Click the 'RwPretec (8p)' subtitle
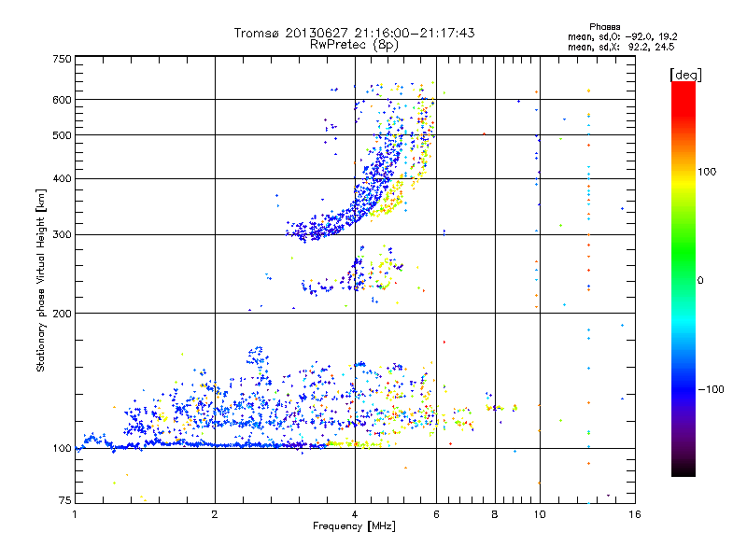747x560 pixels. click(354, 45)
